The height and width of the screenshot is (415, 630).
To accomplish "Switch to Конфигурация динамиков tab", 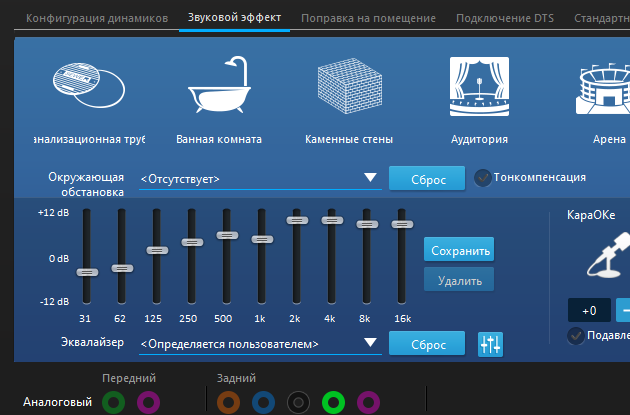I will [96, 18].
